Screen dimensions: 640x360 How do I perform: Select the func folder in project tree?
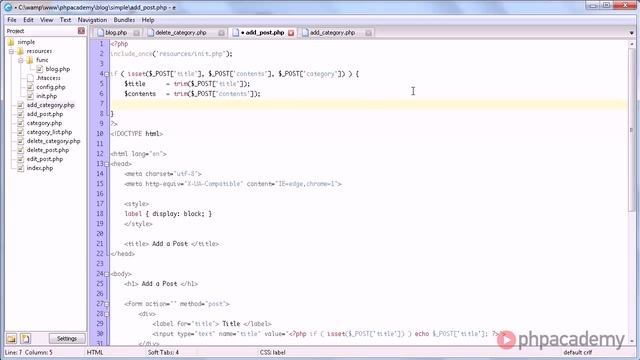click(x=42, y=60)
